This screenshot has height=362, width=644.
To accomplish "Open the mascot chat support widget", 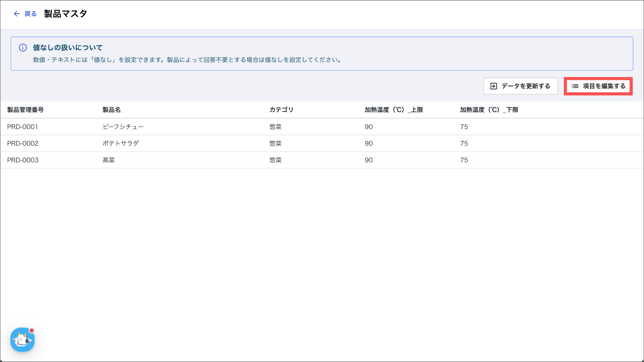I will 22,340.
